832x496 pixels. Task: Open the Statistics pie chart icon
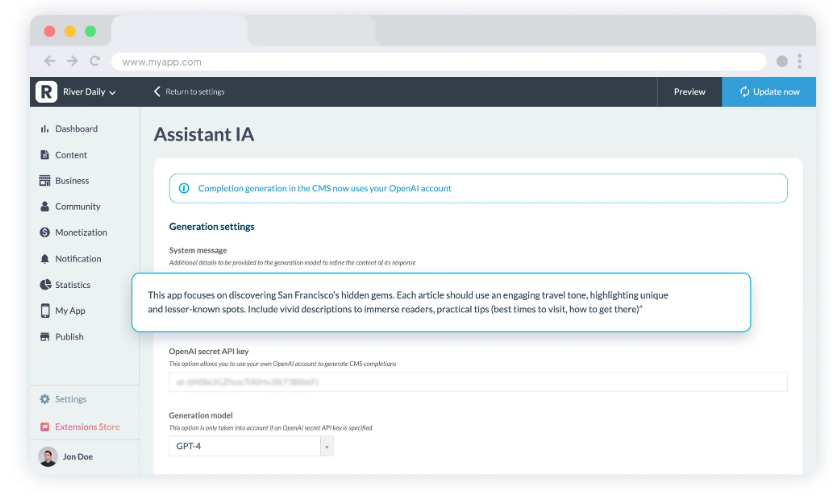(x=45, y=285)
